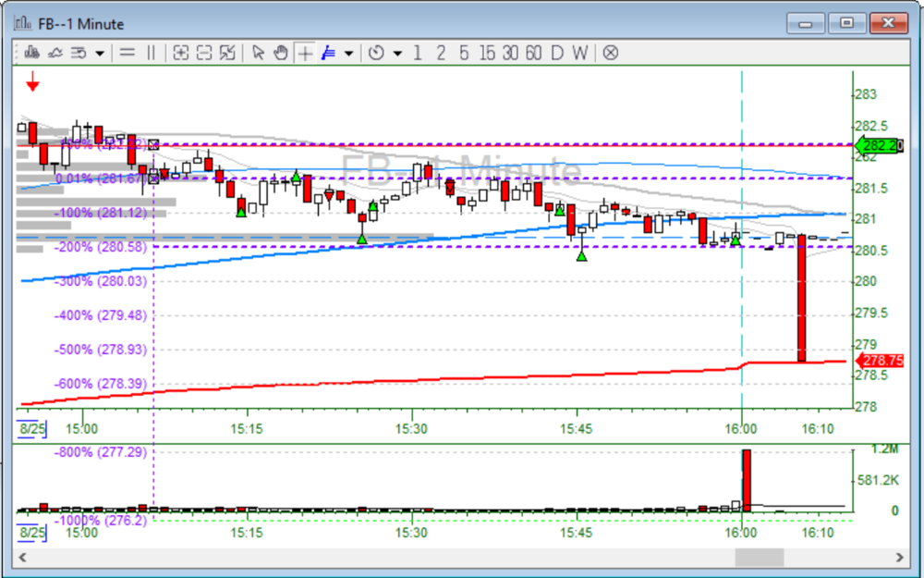Switch to the 5 minute interval

coord(464,53)
